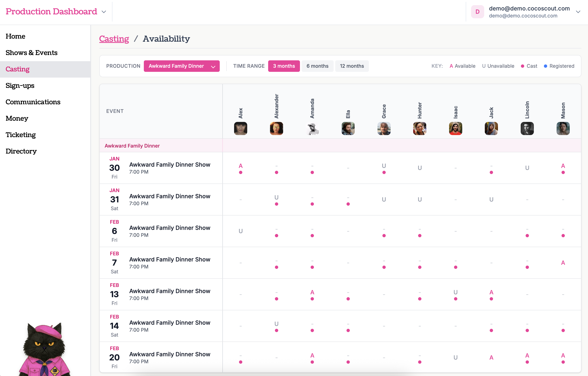Toggle Alex's availability for Jan 30 show
Screen dimensions: 588x376
point(240,165)
